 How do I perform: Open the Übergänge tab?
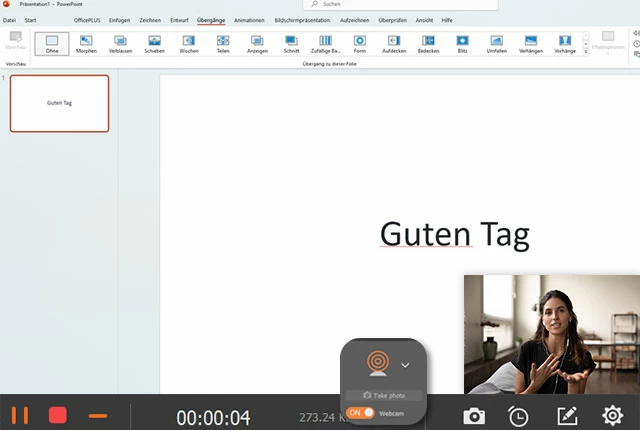[211, 20]
